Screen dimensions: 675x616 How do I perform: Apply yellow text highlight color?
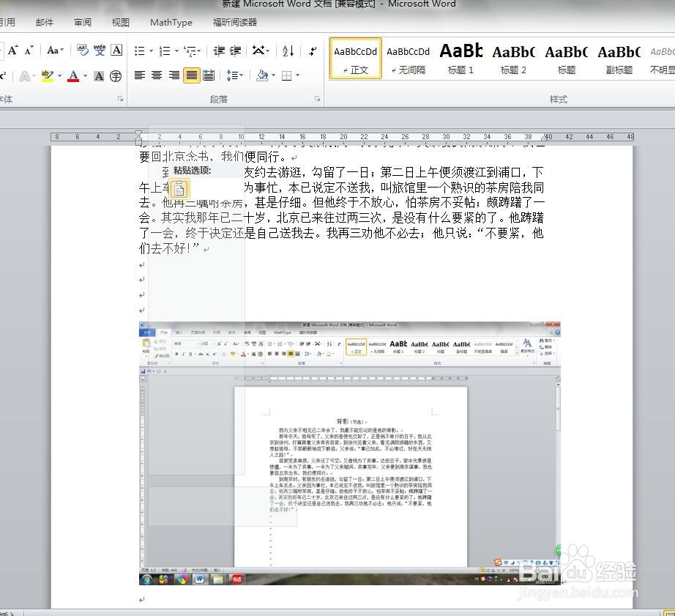tap(47, 76)
